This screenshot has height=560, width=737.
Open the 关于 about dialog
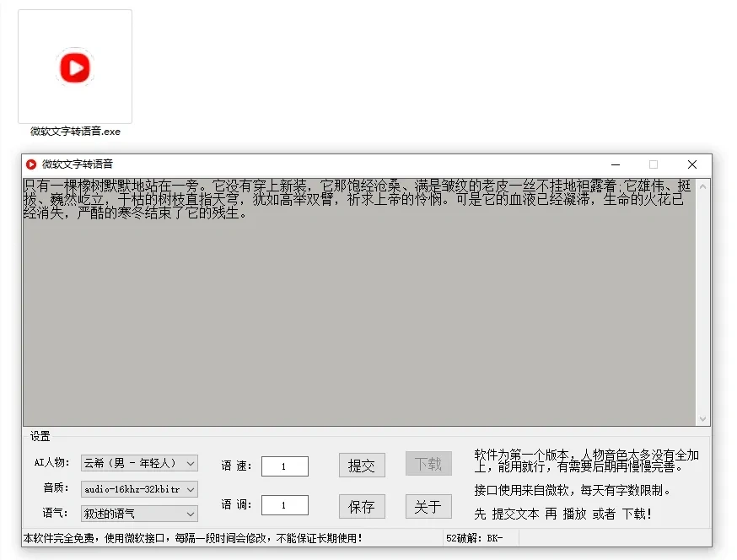pos(428,506)
